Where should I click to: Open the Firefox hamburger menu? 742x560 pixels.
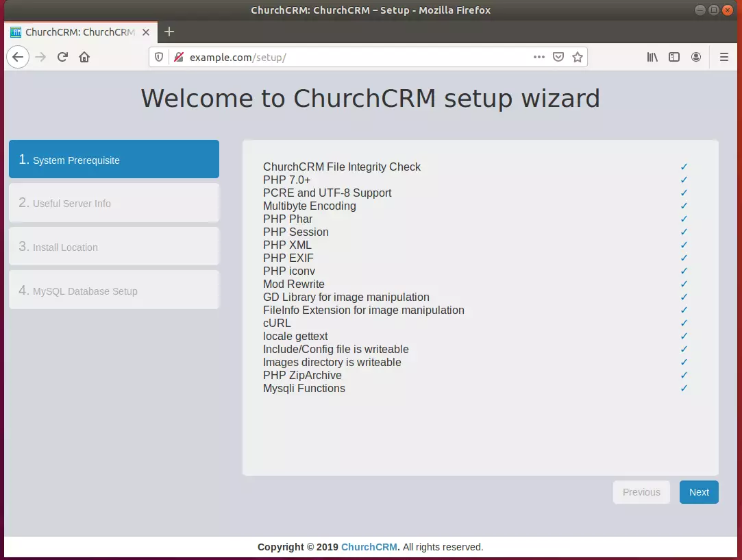click(724, 58)
